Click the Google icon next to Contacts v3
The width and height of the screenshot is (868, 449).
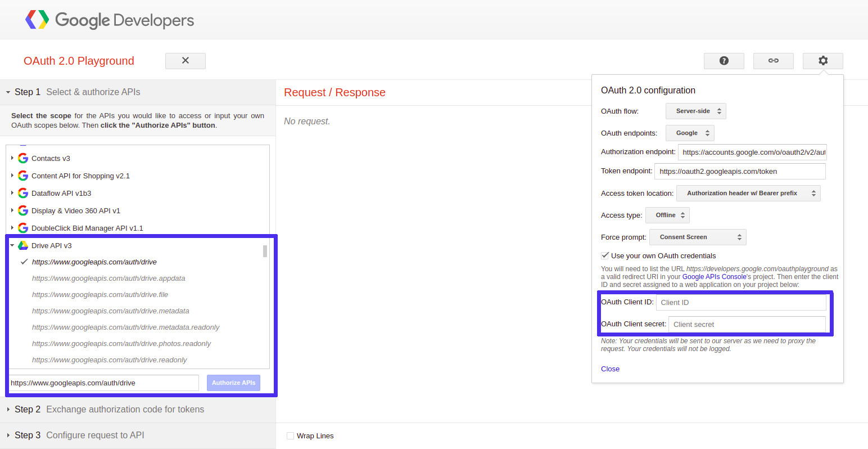pyautogui.click(x=23, y=158)
